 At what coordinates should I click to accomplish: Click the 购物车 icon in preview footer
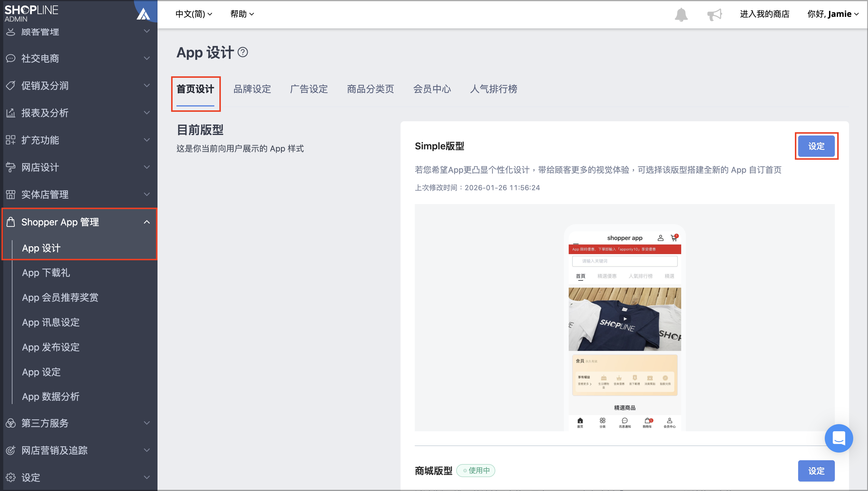pyautogui.click(x=648, y=421)
